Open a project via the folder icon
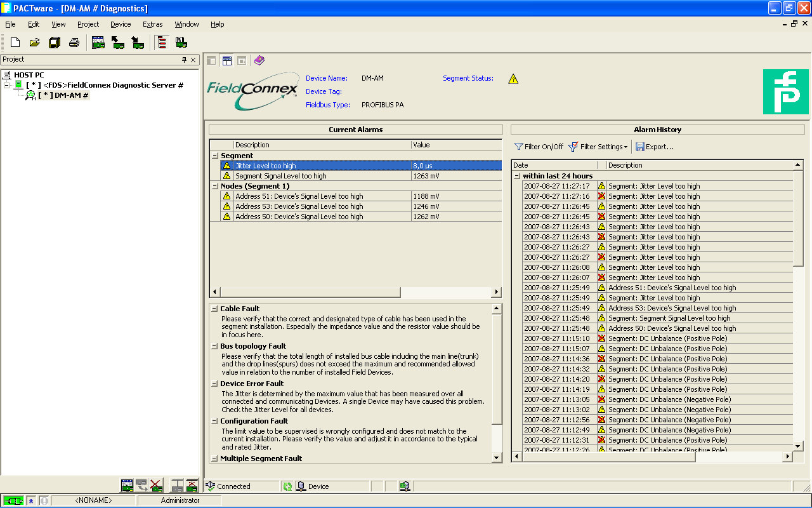This screenshot has height=508, width=812. click(x=35, y=43)
